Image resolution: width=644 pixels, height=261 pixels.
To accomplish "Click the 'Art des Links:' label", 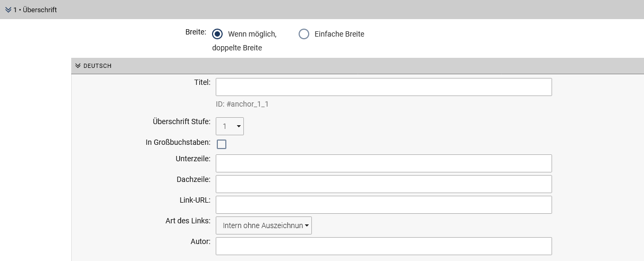I will [x=188, y=221].
